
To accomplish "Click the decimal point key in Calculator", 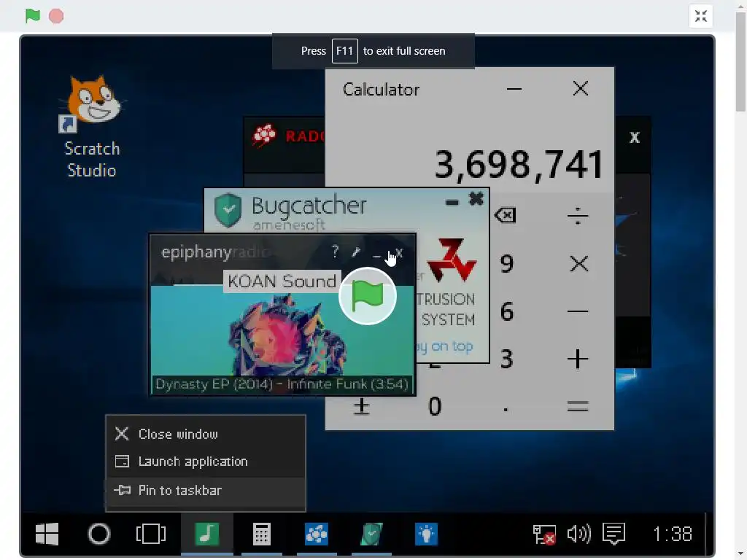I will [x=506, y=408].
